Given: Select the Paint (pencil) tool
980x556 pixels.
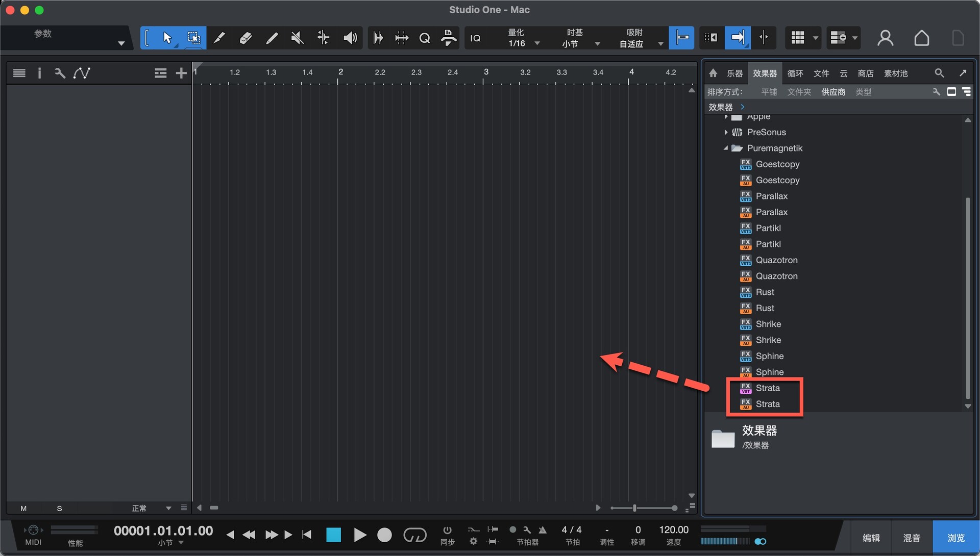Looking at the screenshot, I should [272, 38].
